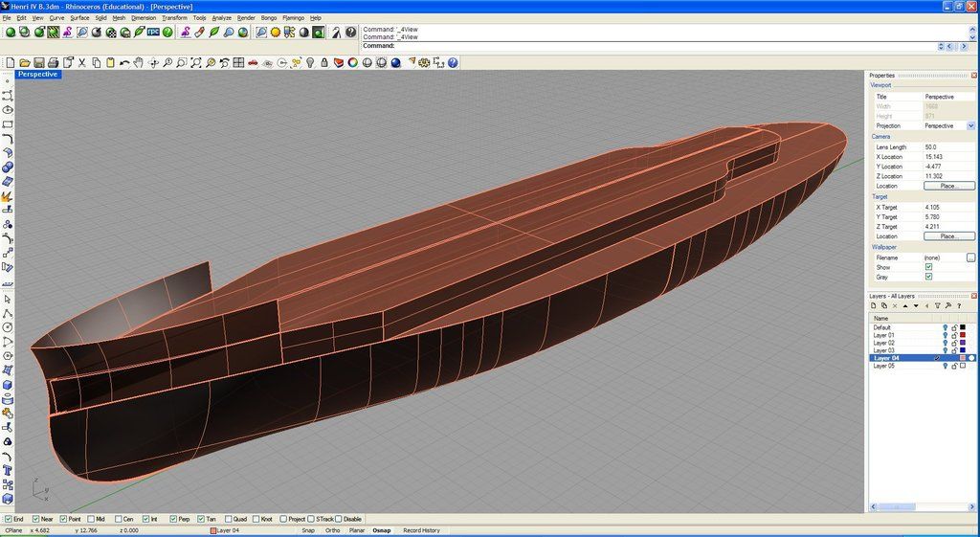
Task: Click Place button for Target Location
Action: click(x=948, y=236)
